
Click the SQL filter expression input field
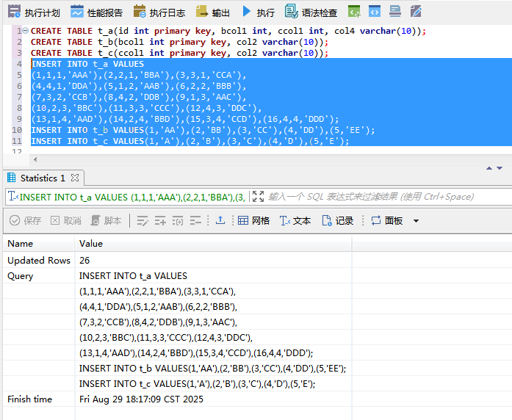(x=371, y=197)
